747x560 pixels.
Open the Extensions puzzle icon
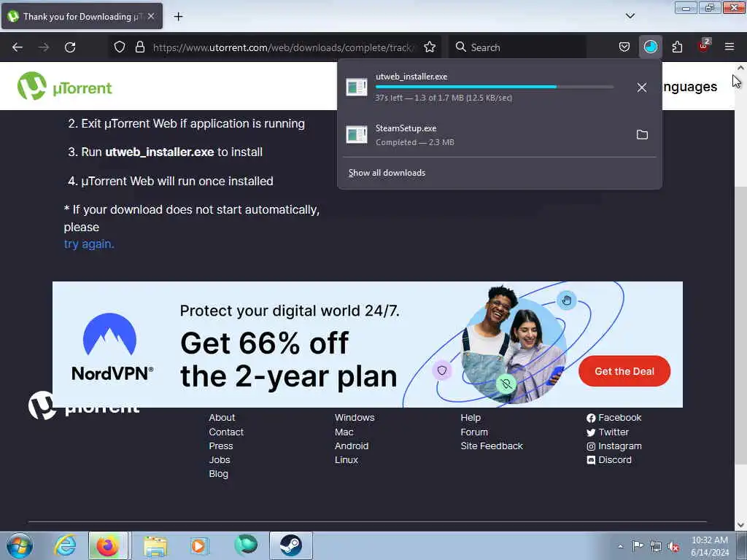coord(677,47)
